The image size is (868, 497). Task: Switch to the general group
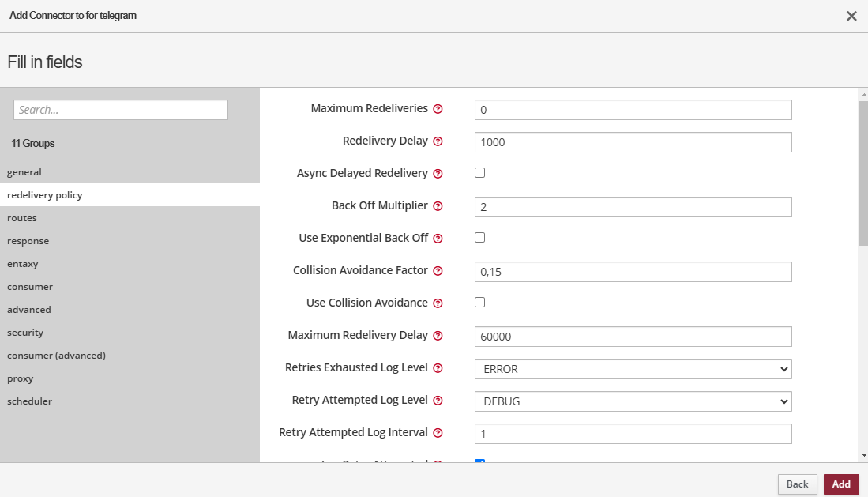[24, 172]
